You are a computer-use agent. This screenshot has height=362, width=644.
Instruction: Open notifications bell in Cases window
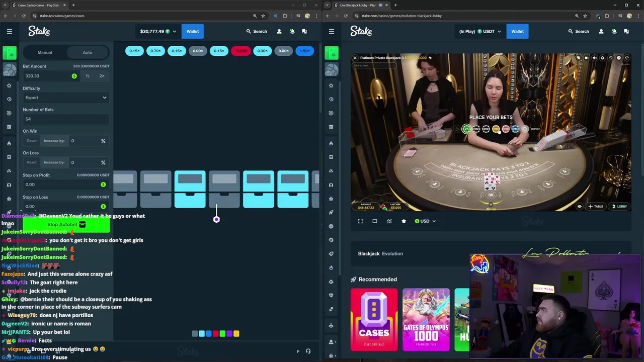point(292,31)
